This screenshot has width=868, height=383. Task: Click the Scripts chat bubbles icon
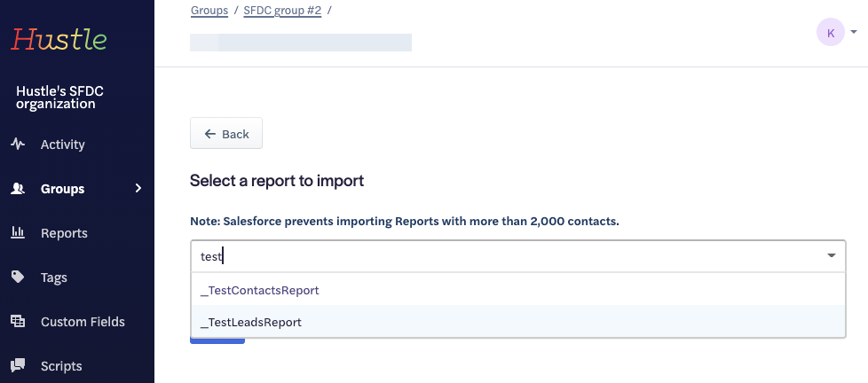[18, 364]
